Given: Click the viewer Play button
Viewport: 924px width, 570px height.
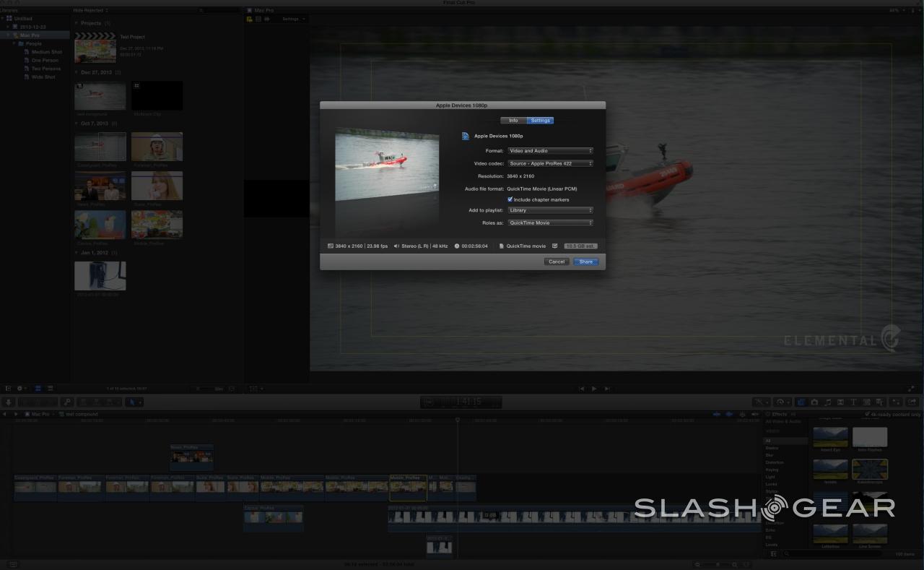Looking at the screenshot, I should [x=594, y=389].
